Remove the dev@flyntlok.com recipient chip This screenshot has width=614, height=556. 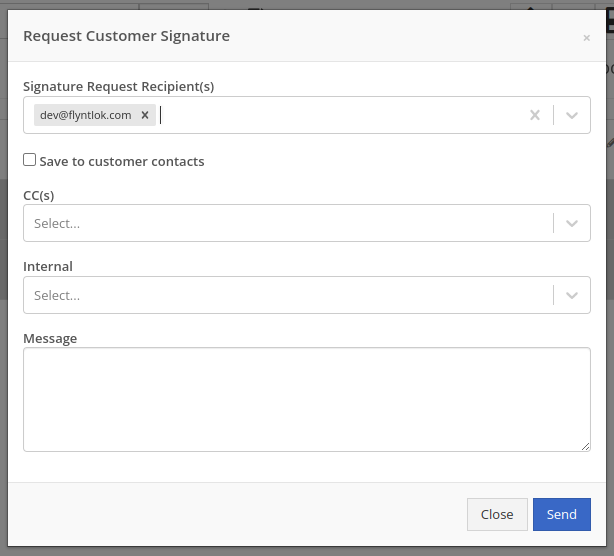tap(145, 115)
